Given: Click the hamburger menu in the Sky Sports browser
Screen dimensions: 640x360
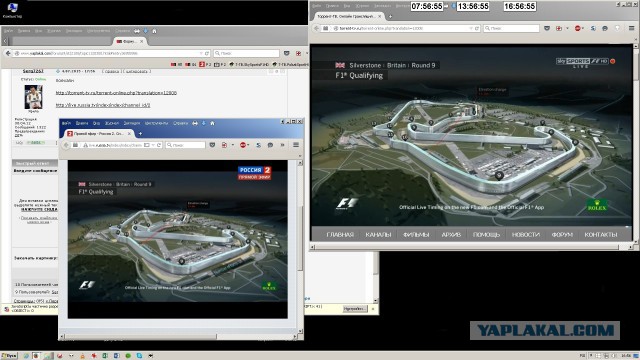Looking at the screenshot, I should 631,28.
